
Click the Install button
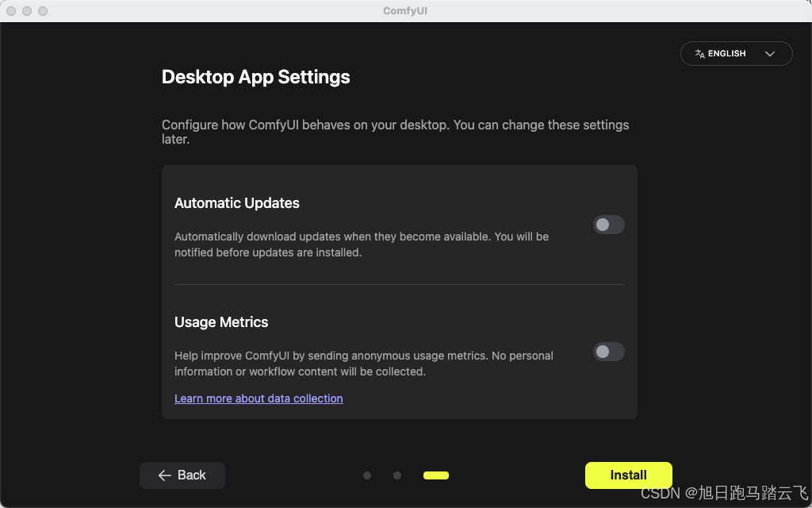[628, 475]
